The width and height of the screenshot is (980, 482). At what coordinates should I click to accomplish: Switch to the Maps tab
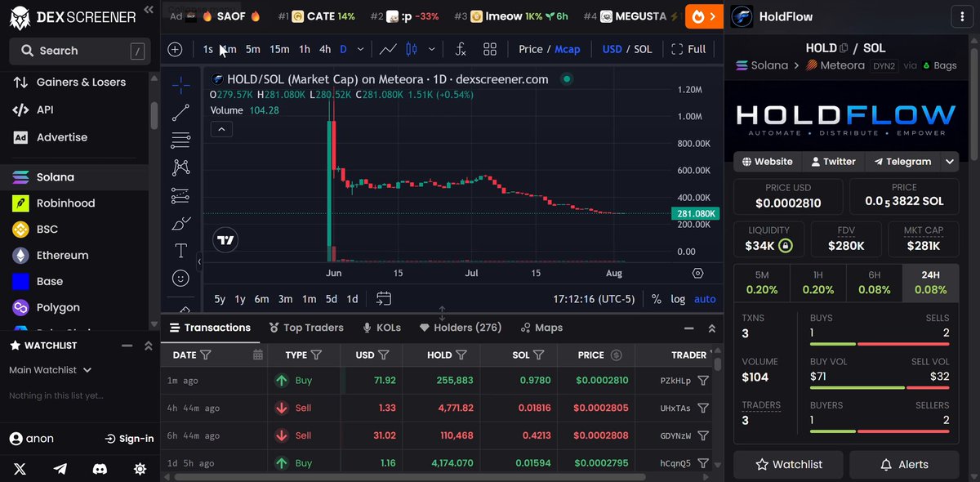[x=541, y=328]
